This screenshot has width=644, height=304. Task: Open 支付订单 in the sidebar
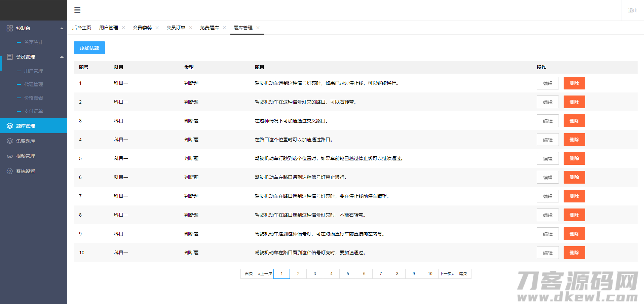tap(34, 111)
